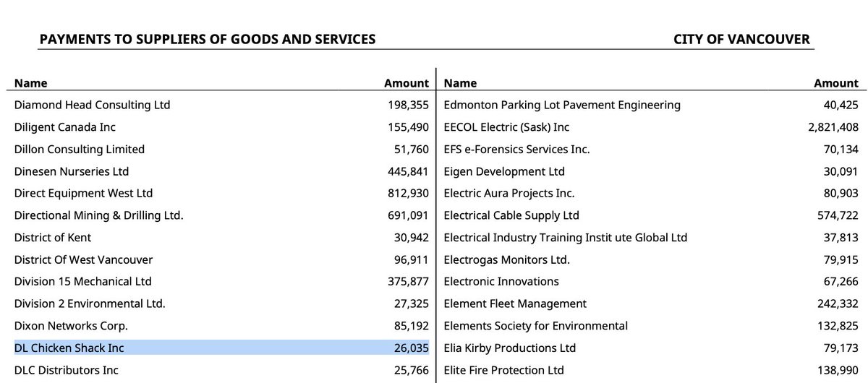Click 'PAYMENTS TO SUPPLIERS OF GOODS AND SERVICES' heading
Viewport: 868px width, 383px height.
pyautogui.click(x=208, y=39)
